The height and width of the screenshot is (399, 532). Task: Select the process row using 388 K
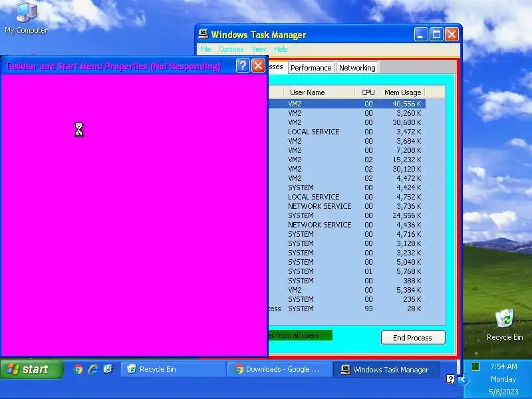(346, 281)
